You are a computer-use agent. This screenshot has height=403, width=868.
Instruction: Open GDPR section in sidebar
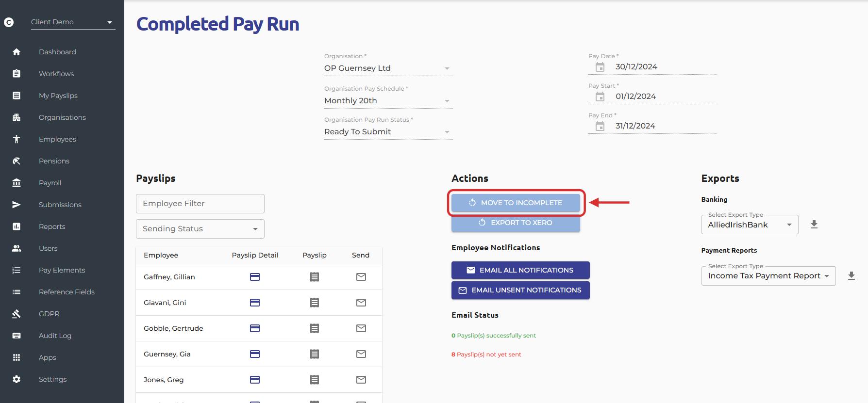coord(49,314)
